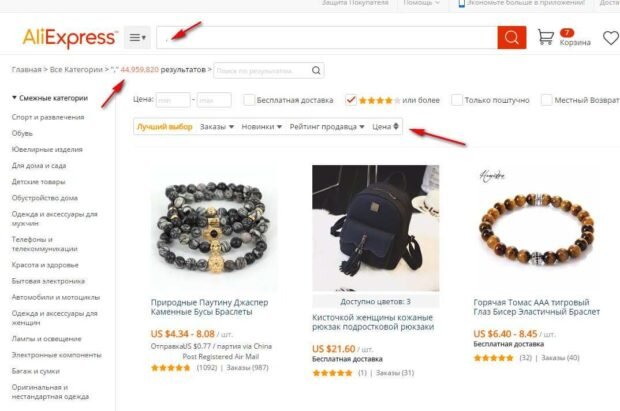The image size is (620, 411).
Task: Toggle the Цена sort arrows
Action: pyautogui.click(x=395, y=127)
